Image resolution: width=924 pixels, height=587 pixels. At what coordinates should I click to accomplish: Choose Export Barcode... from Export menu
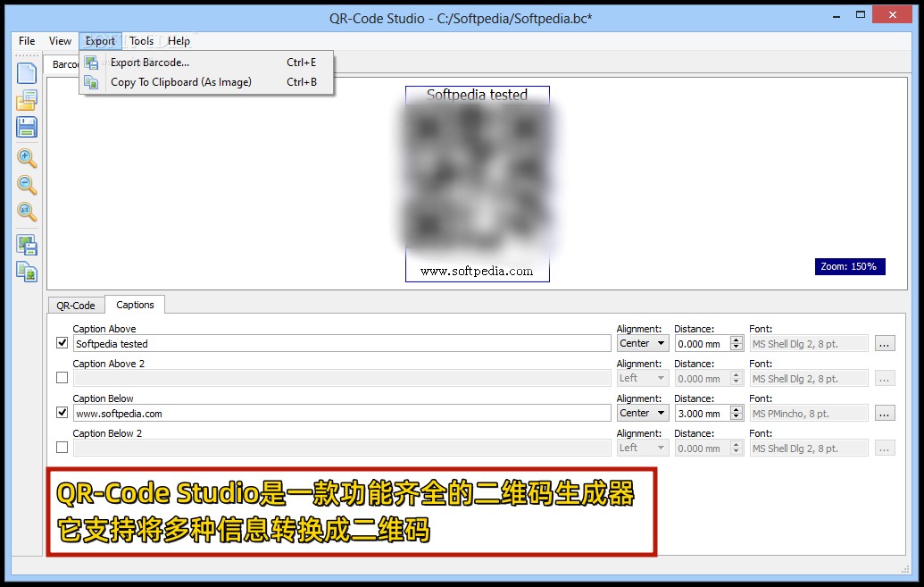206,63
